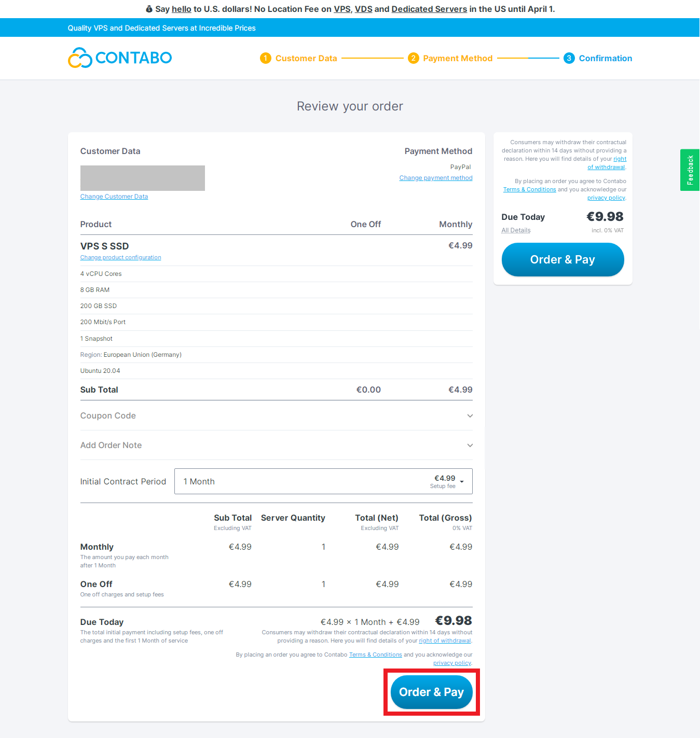The height and width of the screenshot is (738, 700).
Task: Click the 'Ubuntu 20.04' row
Action: 277,371
